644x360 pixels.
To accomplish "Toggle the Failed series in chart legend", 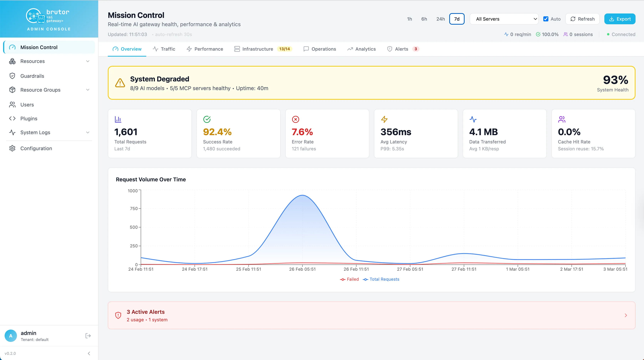I will 349,279.
